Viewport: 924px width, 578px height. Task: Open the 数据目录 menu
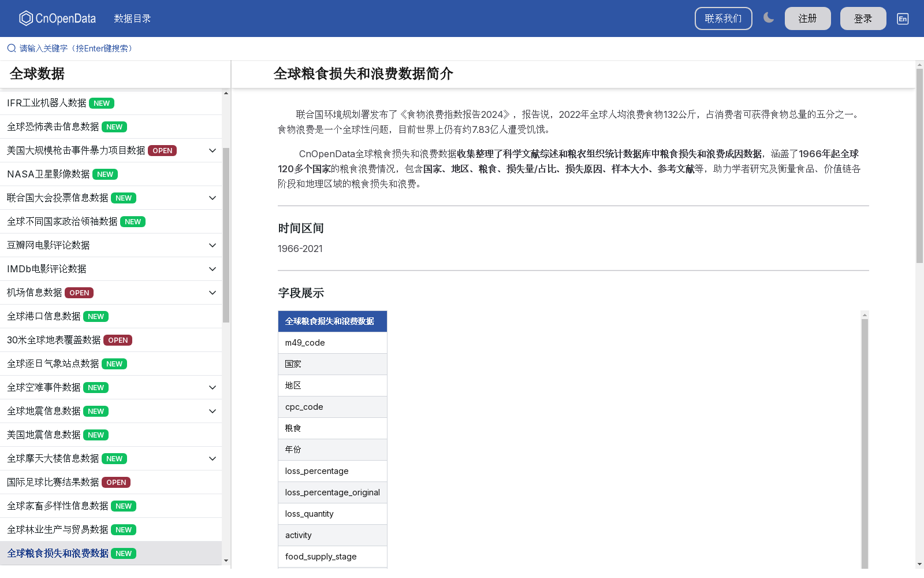[x=132, y=18]
